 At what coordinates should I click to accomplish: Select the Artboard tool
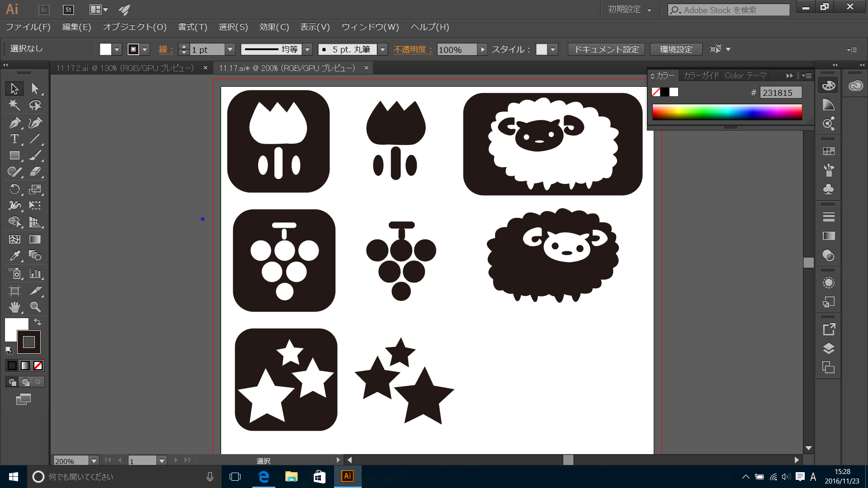[x=14, y=291]
